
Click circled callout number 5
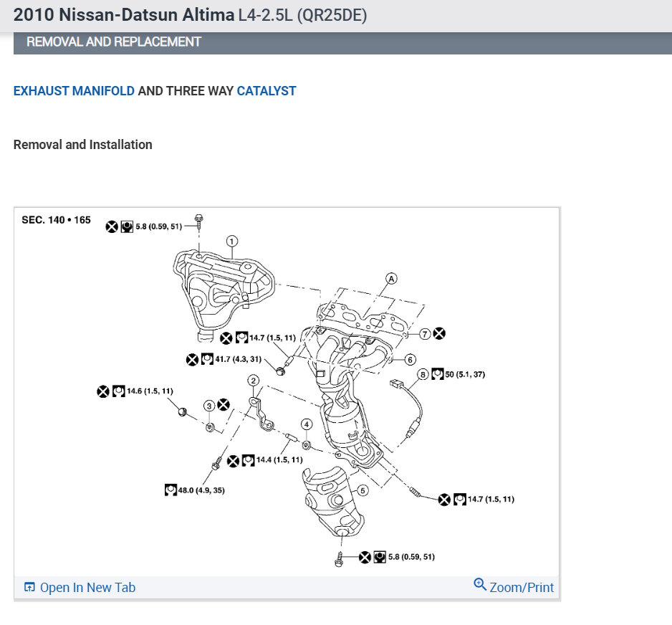[x=363, y=490]
